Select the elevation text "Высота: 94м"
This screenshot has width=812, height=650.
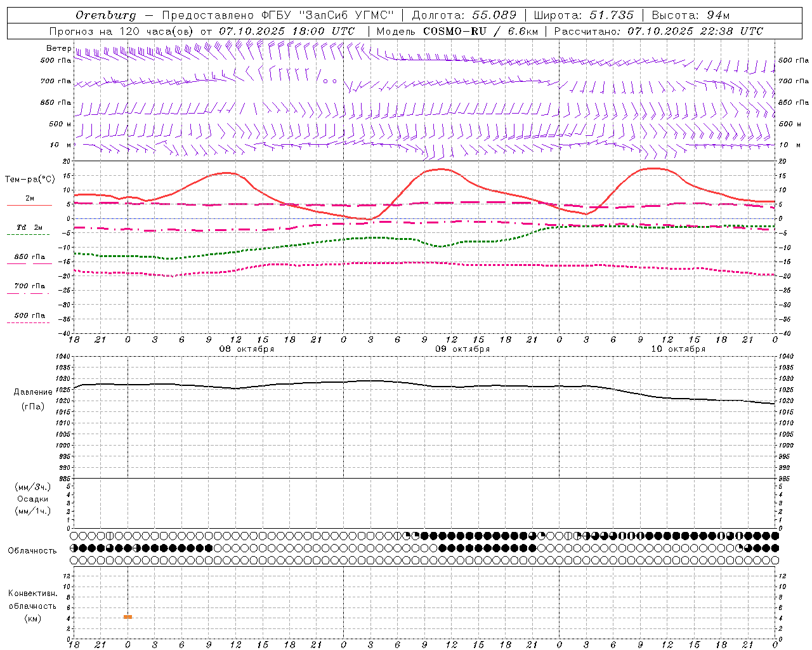click(x=691, y=15)
